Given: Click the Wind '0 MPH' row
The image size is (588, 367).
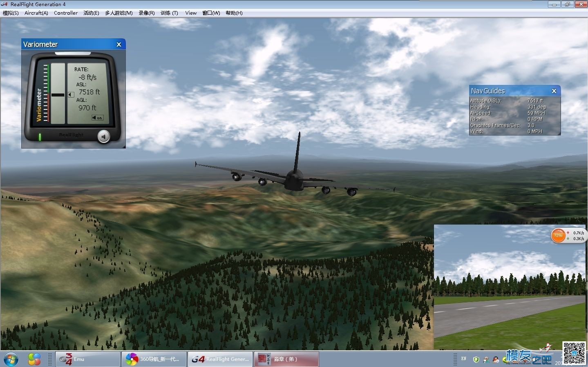Looking at the screenshot, I should point(514,131).
